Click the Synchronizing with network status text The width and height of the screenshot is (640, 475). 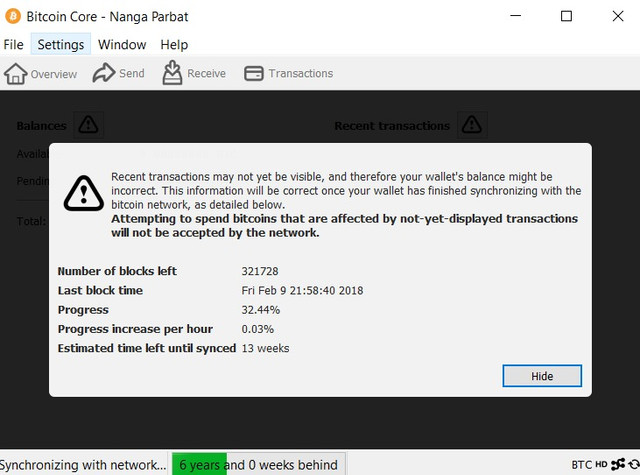pos(83,465)
